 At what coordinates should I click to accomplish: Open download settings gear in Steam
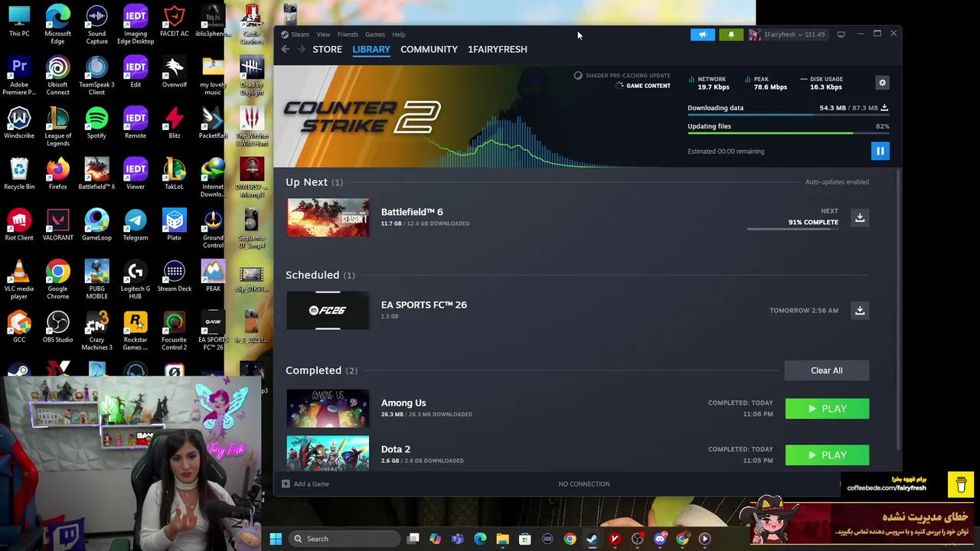pos(882,83)
